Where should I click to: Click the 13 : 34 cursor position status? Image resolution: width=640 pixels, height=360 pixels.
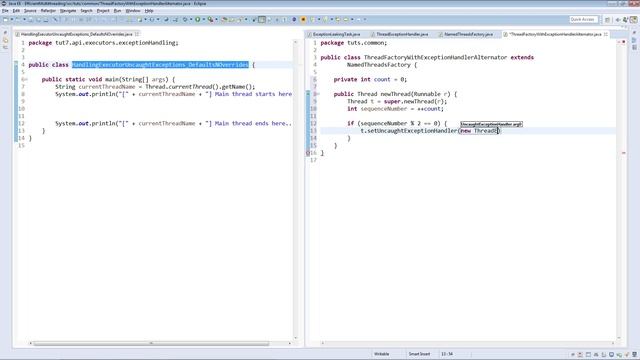(x=447, y=354)
